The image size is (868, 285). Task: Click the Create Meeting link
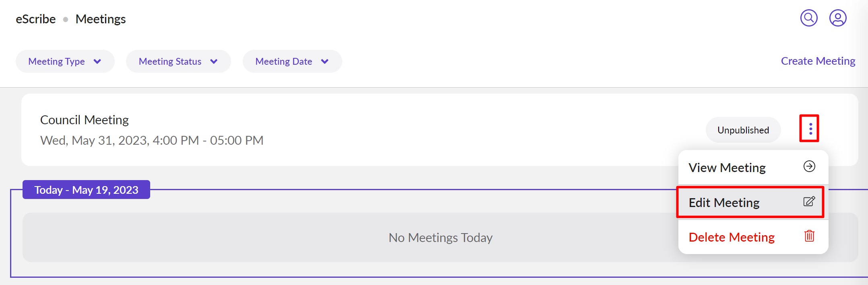[x=818, y=61]
